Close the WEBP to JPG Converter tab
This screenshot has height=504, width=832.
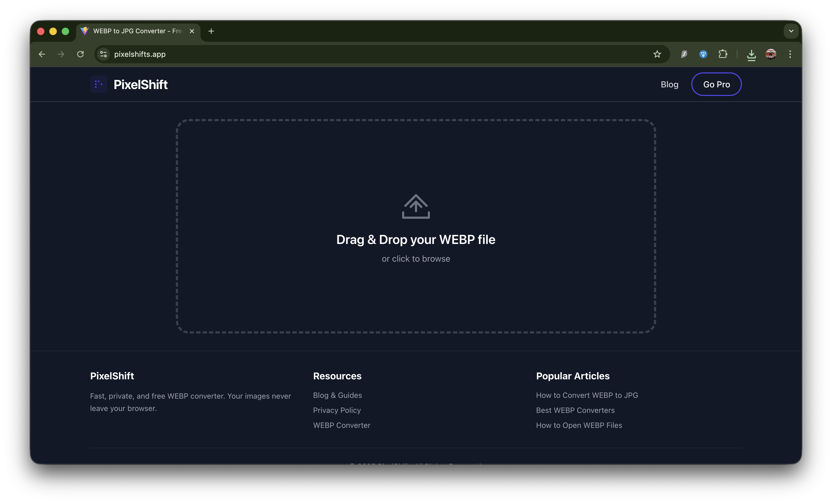point(192,31)
